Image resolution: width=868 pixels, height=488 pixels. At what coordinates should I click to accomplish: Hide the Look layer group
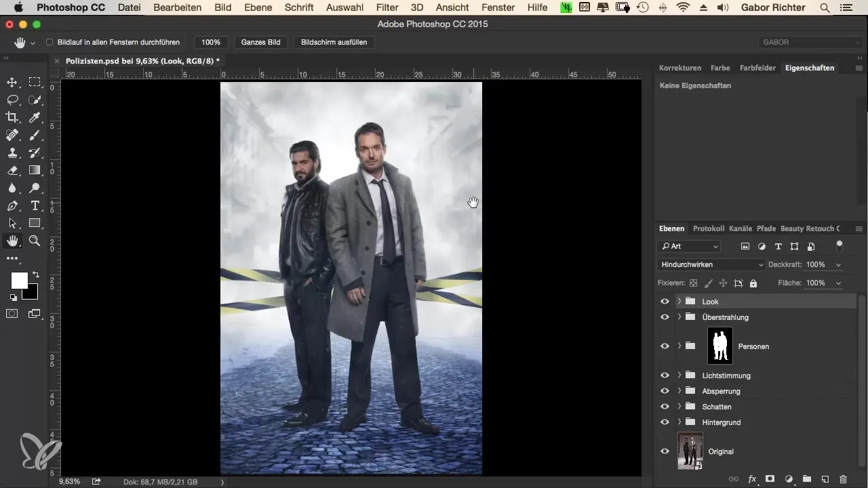[x=665, y=302]
